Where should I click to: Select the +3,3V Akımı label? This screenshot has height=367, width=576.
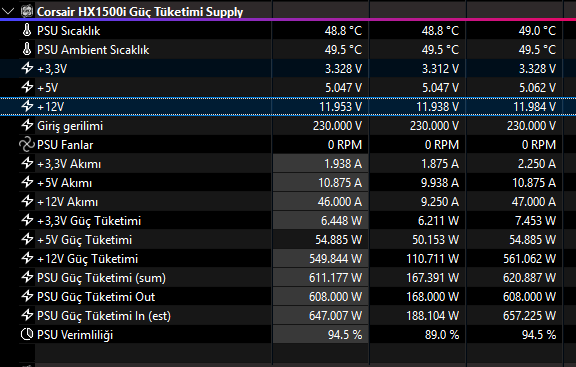[69, 164]
